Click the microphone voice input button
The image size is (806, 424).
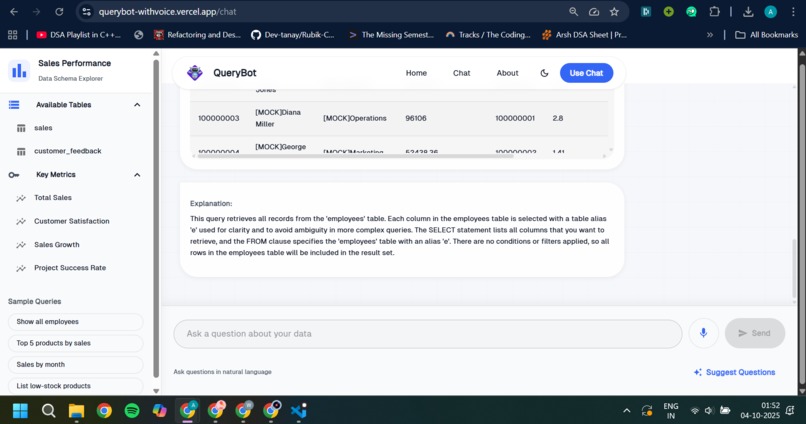tap(703, 333)
